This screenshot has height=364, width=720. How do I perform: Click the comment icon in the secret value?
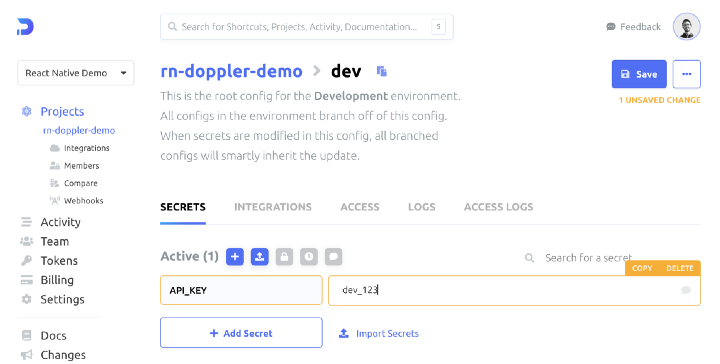686,290
